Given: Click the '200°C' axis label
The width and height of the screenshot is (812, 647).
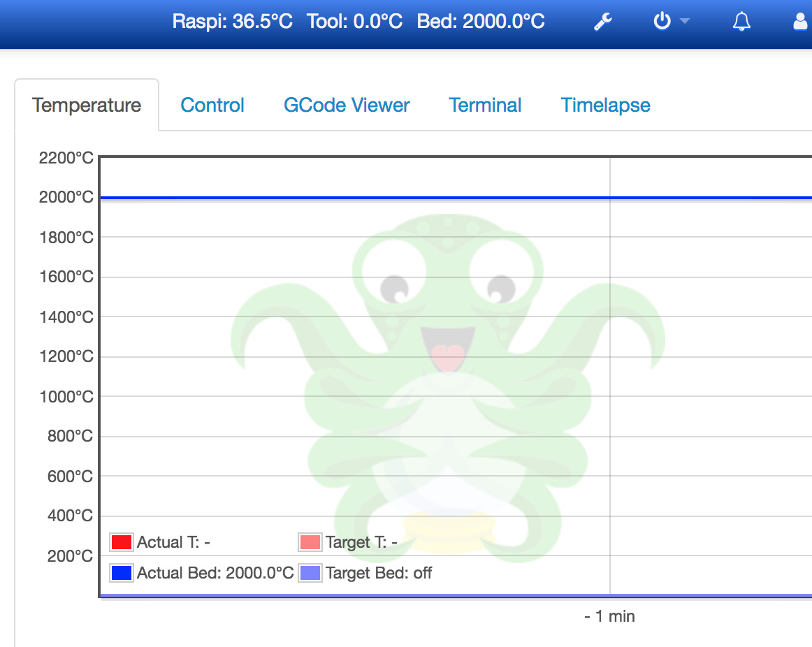Looking at the screenshot, I should coord(70,556).
